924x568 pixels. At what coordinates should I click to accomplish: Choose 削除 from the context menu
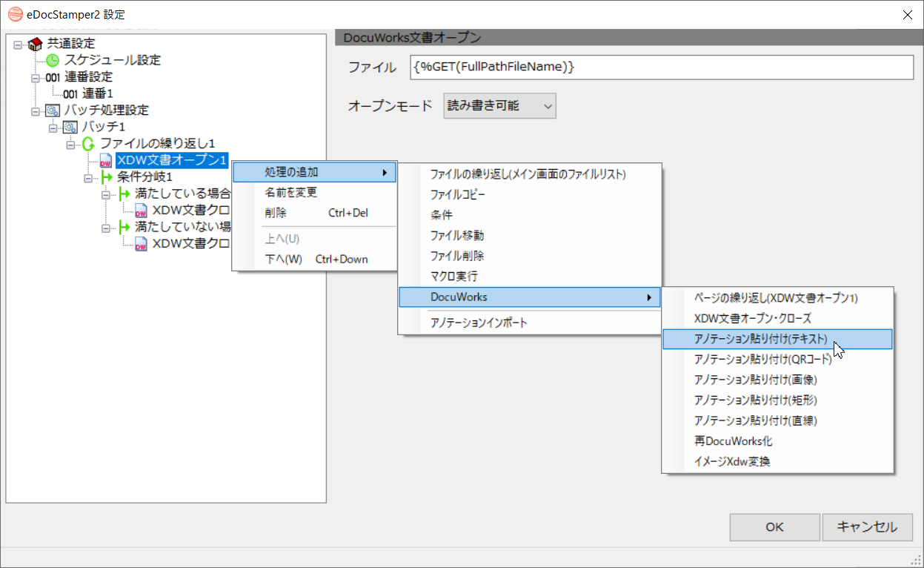coord(315,213)
